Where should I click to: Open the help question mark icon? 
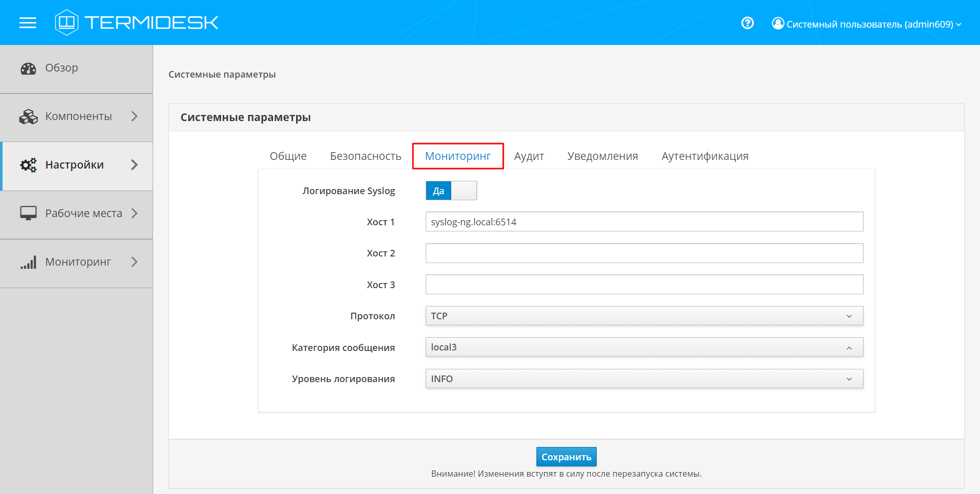click(x=747, y=23)
